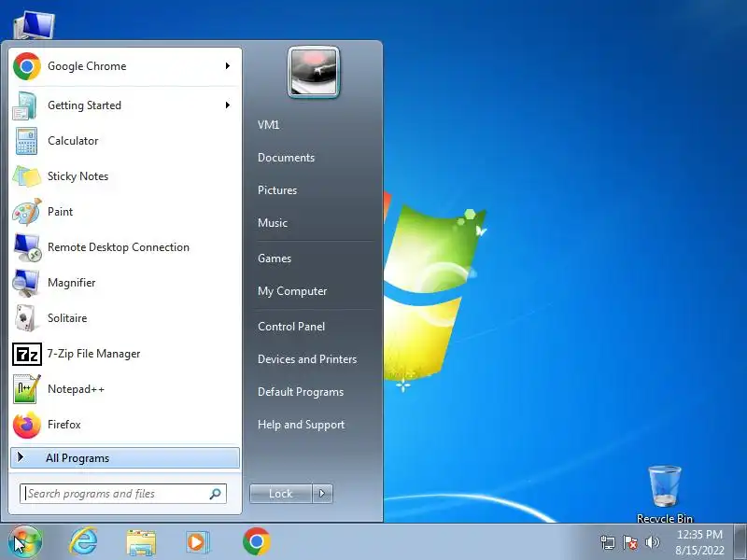The width and height of the screenshot is (747, 560).
Task: Open Remote Desktop Connection icon
Action: pos(27,247)
